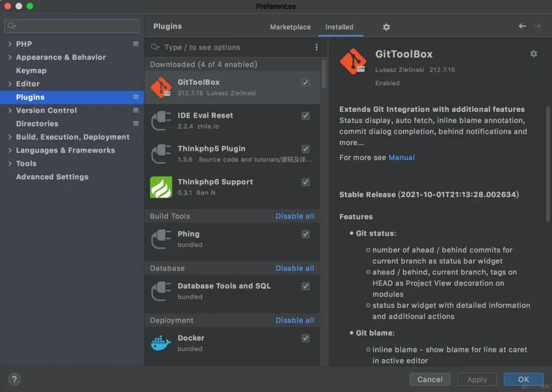Select Plugins in the settings tree
The height and width of the screenshot is (392, 552).
click(x=72, y=97)
